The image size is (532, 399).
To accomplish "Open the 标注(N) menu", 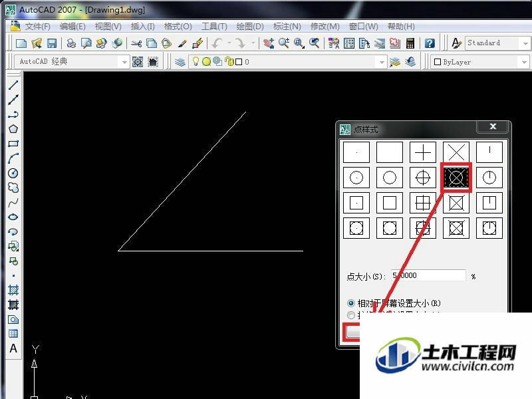I will point(287,26).
